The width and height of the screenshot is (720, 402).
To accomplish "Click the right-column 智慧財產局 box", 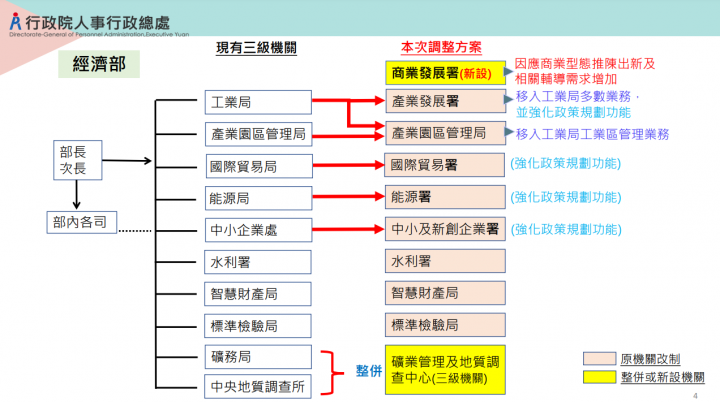I will [445, 293].
